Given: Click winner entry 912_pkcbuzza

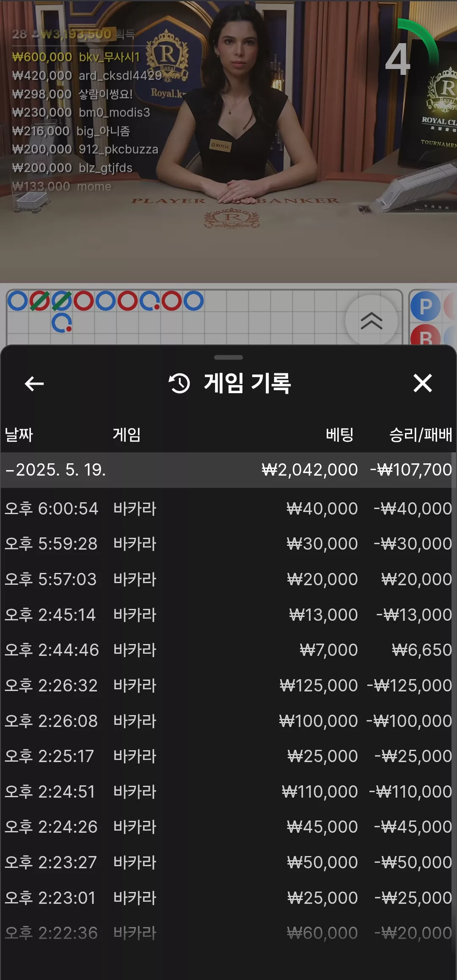Looking at the screenshot, I should [85, 149].
